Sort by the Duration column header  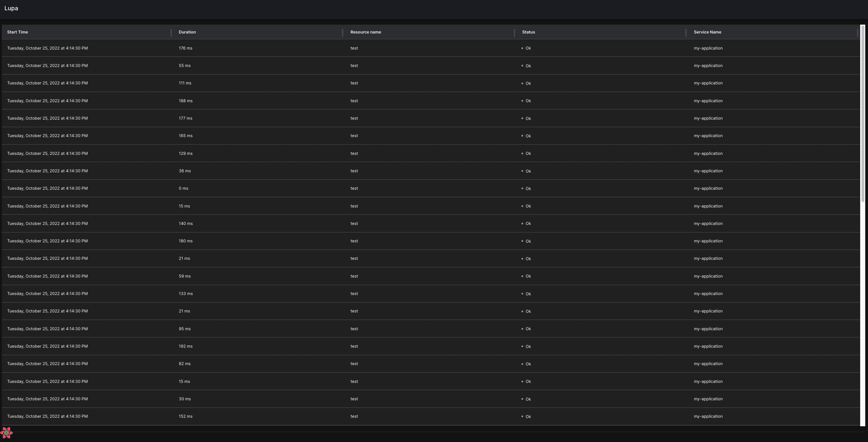point(187,32)
